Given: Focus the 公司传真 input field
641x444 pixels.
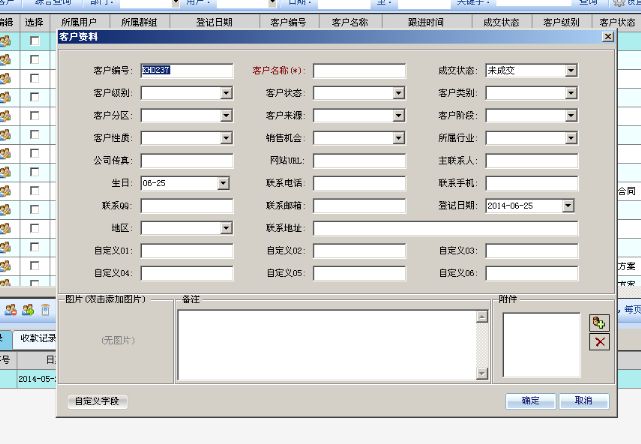Looking at the screenshot, I should [187, 161].
